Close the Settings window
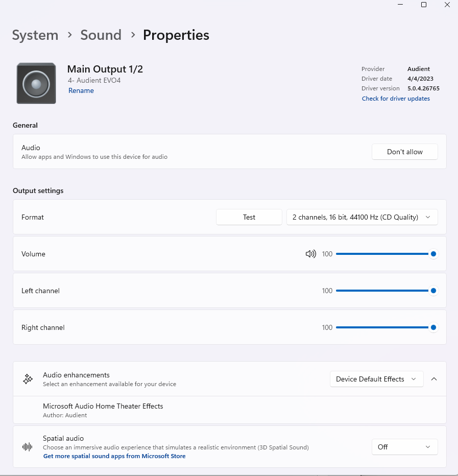The height and width of the screenshot is (476, 458). tap(447, 5)
